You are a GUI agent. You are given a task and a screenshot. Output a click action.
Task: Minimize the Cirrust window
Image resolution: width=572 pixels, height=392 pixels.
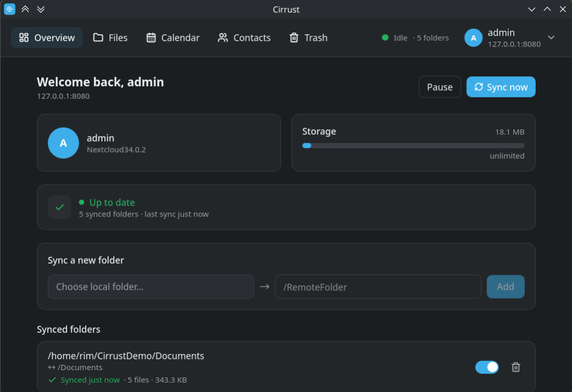[x=532, y=9]
